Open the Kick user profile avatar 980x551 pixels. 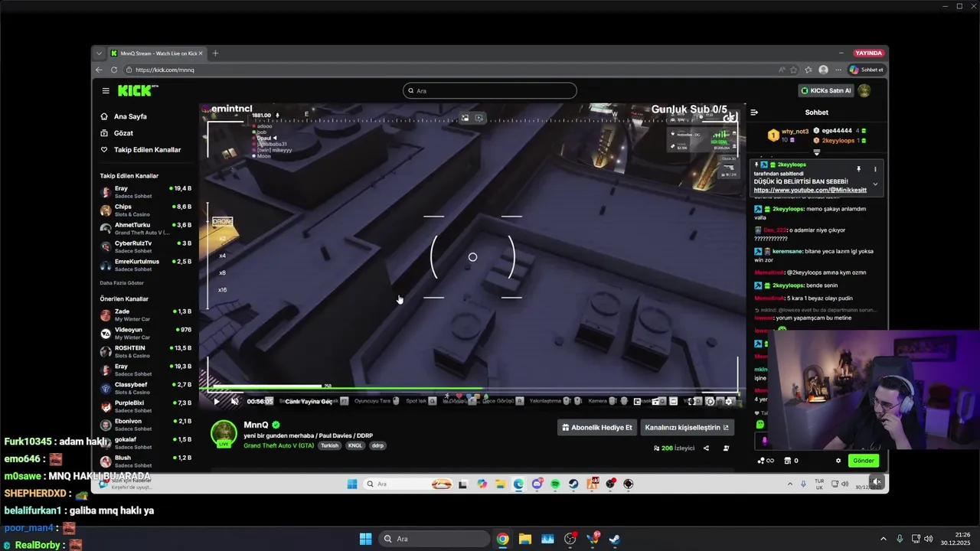(864, 90)
